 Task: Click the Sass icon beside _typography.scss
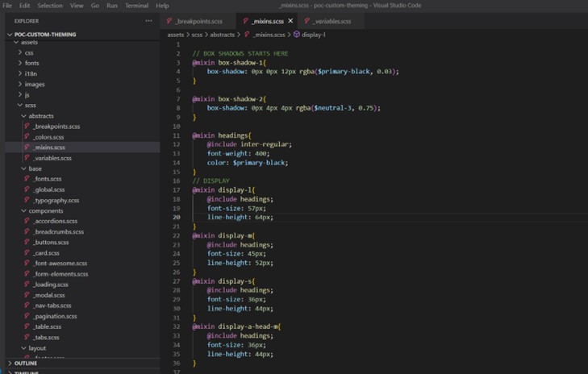(27, 200)
